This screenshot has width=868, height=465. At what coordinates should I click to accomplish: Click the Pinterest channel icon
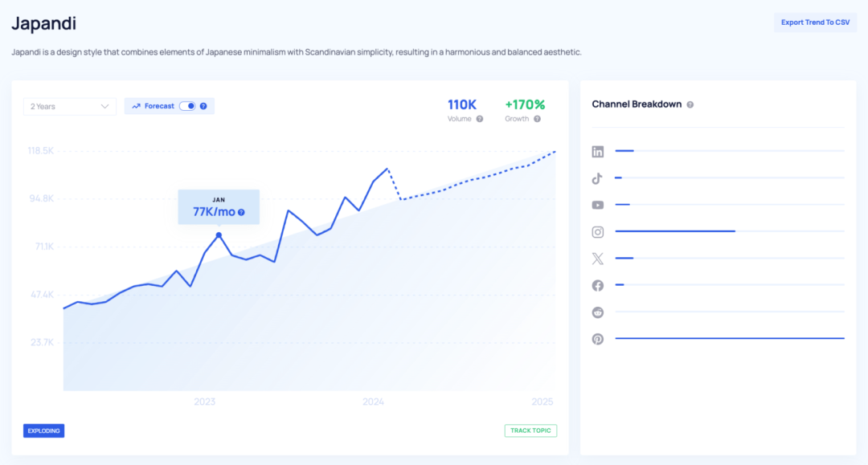click(x=598, y=339)
